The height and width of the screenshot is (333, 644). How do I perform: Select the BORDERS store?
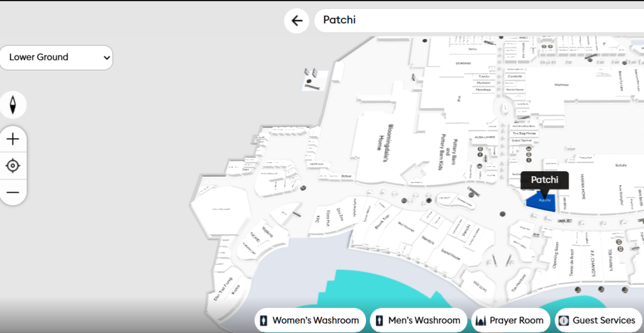tap(463, 64)
